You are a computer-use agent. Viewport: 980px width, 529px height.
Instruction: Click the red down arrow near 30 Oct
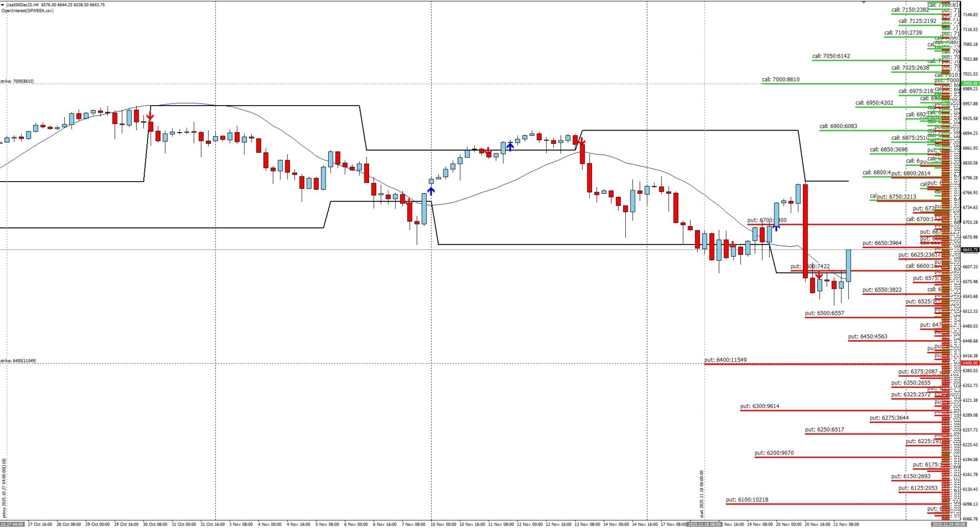coord(150,116)
